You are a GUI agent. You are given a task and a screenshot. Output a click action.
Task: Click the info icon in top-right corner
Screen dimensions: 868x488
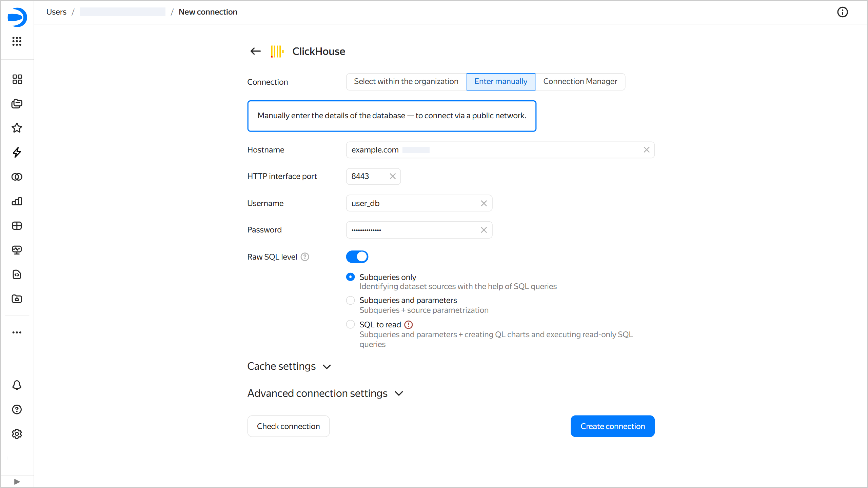click(843, 12)
